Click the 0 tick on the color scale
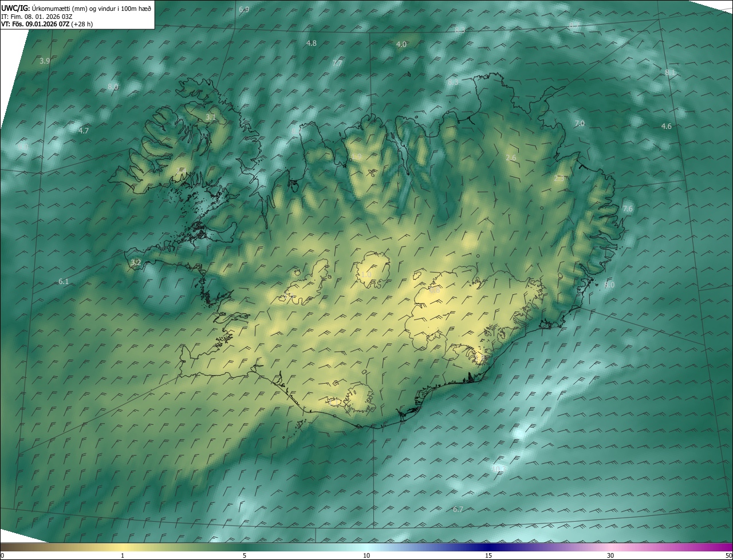Image resolution: width=733 pixels, height=560 pixels. pyautogui.click(x=2, y=555)
